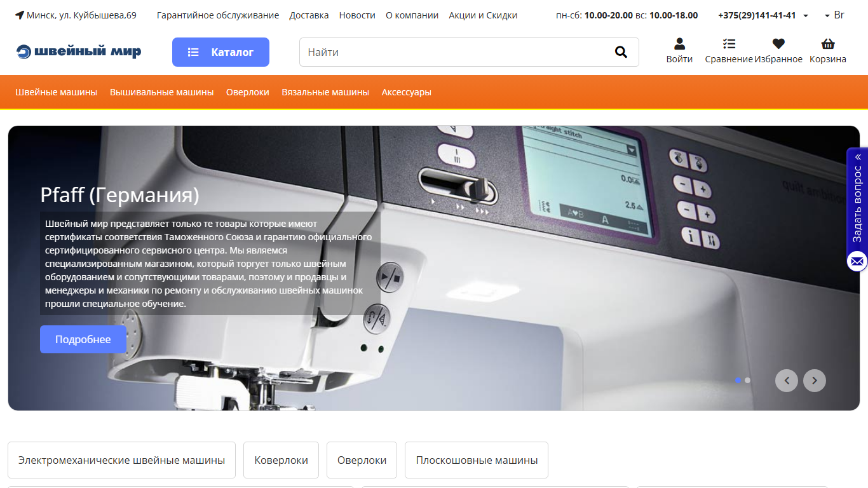This screenshot has width=868, height=488.
Task: Open Избранное favorites heart
Action: tap(778, 51)
